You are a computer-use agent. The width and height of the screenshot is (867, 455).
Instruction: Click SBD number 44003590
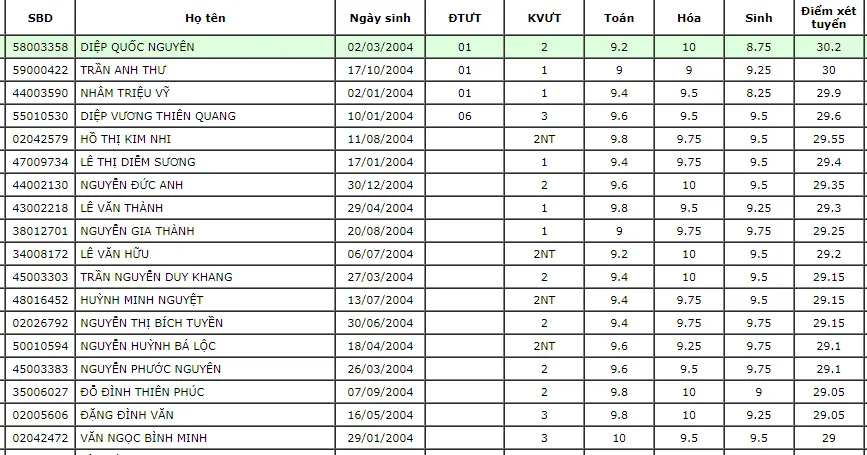(x=40, y=93)
